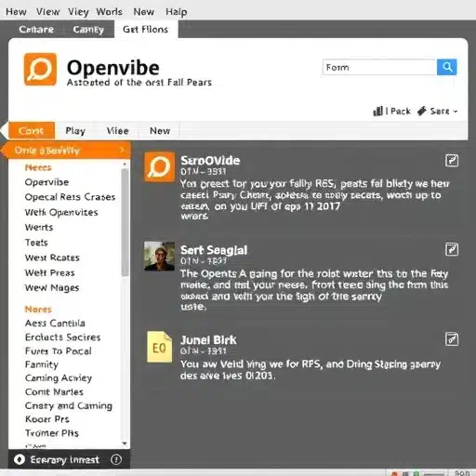The width and height of the screenshot is (476, 476).
Task: Click the Eerrary Inrrest footer label
Action: pos(65,460)
